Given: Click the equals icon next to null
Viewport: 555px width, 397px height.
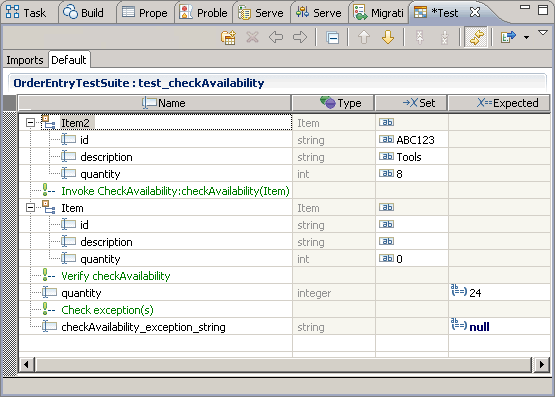Looking at the screenshot, I should 459,324.
